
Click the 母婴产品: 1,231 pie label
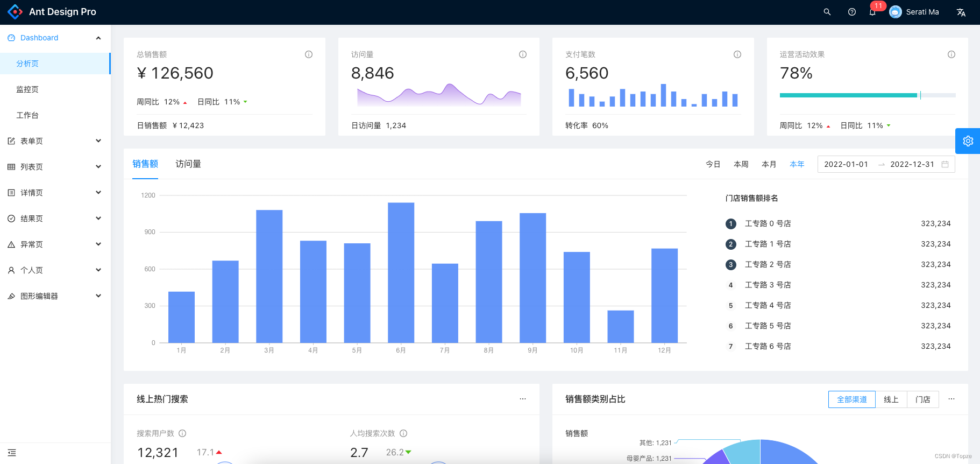click(x=649, y=459)
